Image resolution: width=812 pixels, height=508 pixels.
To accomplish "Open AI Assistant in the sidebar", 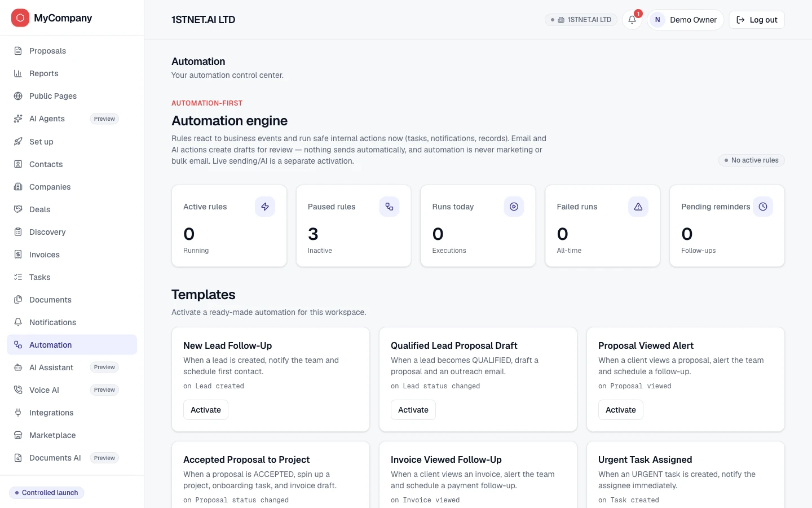I will (x=72, y=367).
